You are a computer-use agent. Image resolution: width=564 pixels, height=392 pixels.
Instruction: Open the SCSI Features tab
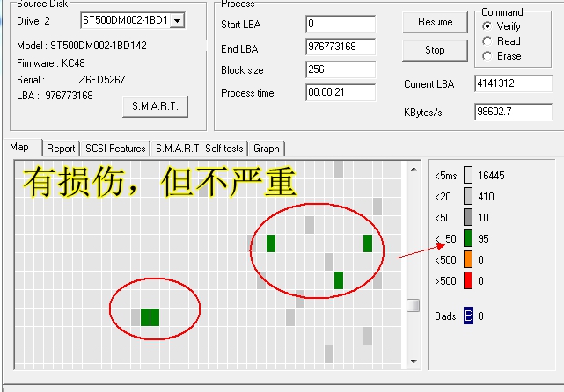pyautogui.click(x=115, y=149)
